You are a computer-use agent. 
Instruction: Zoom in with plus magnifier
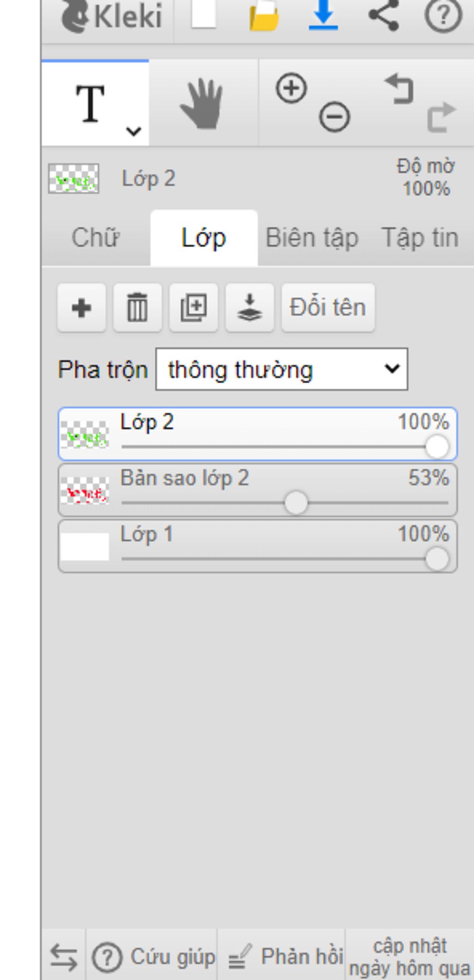291,87
